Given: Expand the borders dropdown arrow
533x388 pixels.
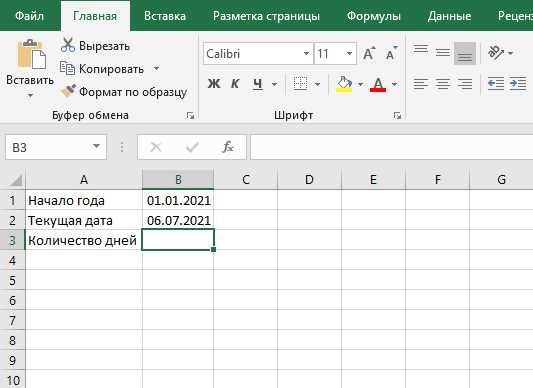Looking at the screenshot, I should pos(317,84).
